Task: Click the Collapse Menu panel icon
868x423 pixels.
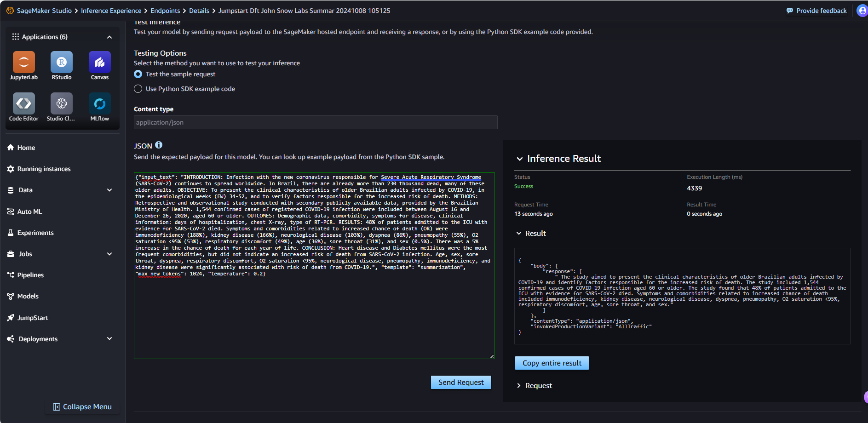Action: 57,407
